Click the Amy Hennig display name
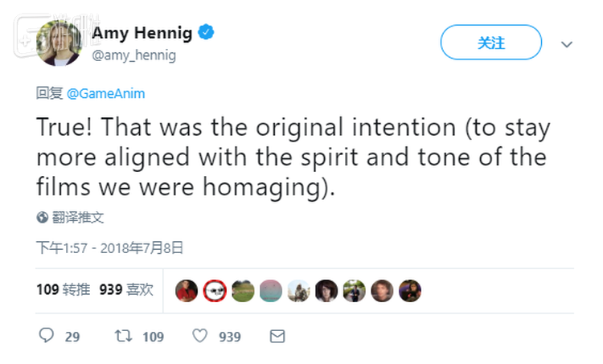Viewport: 603px width, 364px height. point(143,33)
